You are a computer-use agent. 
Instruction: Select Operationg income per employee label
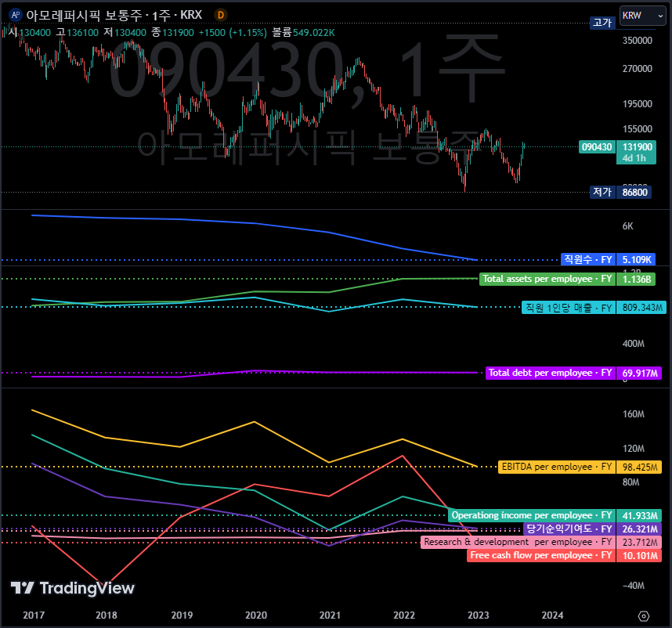pos(532,515)
